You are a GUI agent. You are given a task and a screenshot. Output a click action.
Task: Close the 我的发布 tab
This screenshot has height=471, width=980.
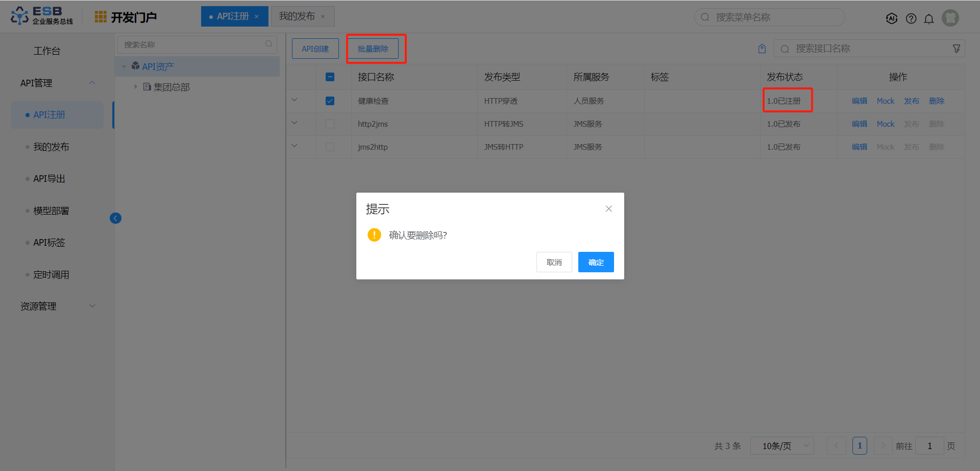(323, 17)
